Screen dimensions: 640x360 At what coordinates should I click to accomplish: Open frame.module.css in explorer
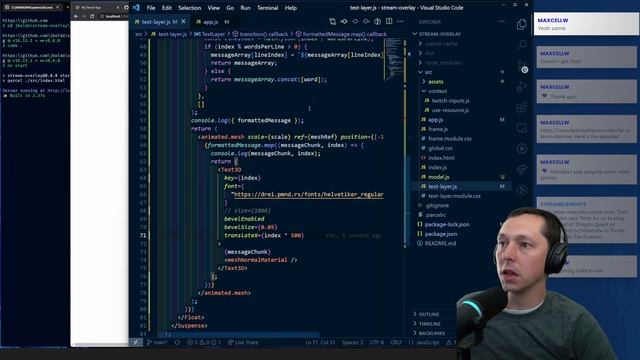449,139
